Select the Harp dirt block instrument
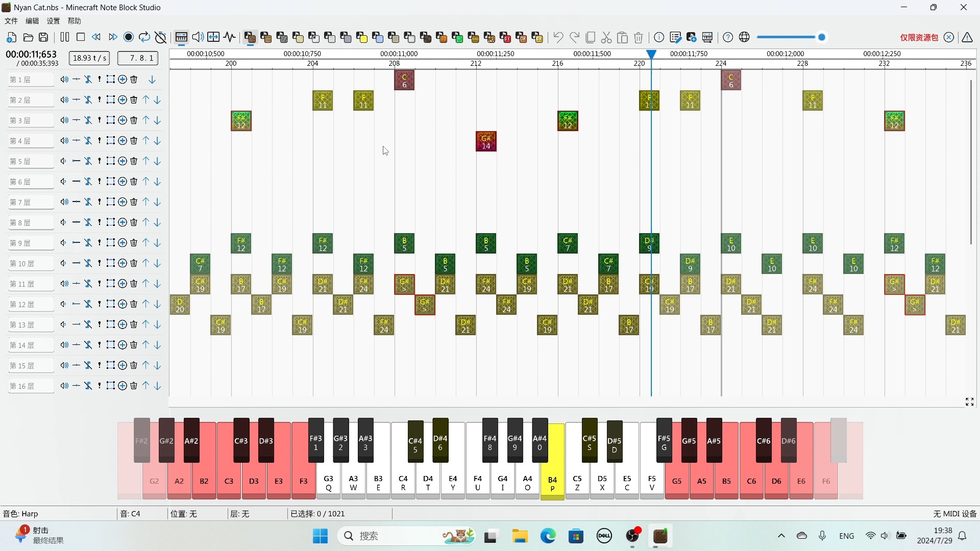 250,37
